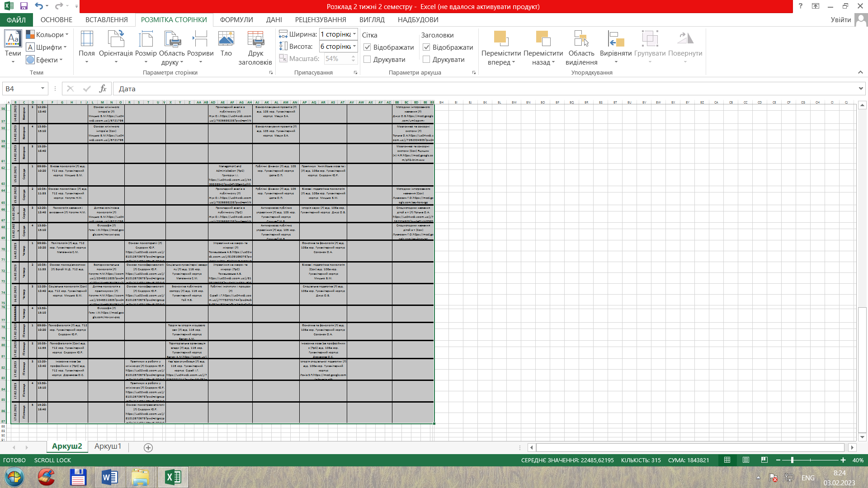This screenshot has width=868, height=488.
Task: Click the Шрифти theme fonts button
Action: (46, 47)
